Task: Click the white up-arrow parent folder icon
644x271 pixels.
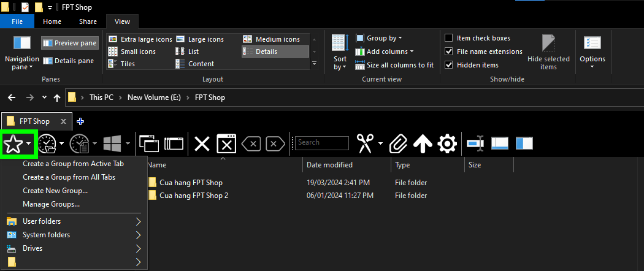Action: click(423, 143)
